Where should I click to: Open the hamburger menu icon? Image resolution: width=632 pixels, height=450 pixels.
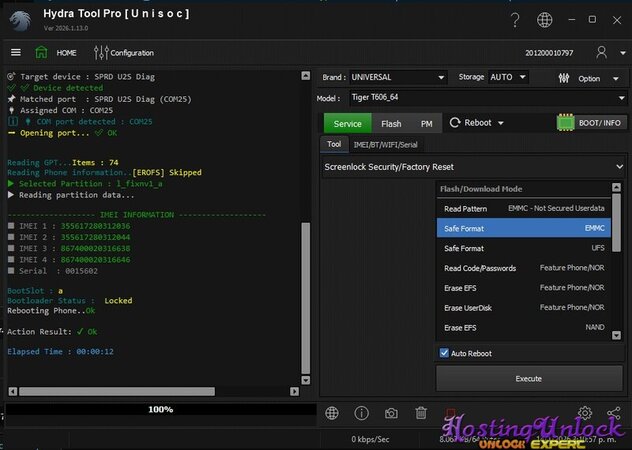coord(15,53)
